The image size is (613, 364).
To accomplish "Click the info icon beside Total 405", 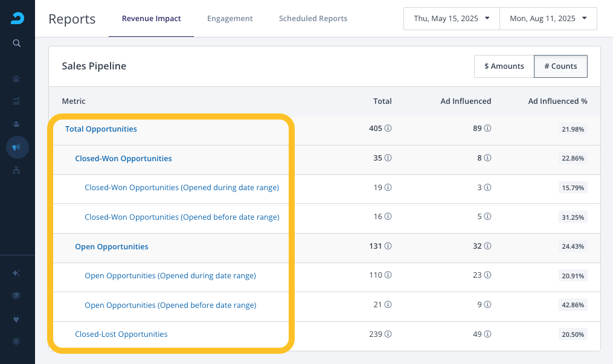I will 388,128.
